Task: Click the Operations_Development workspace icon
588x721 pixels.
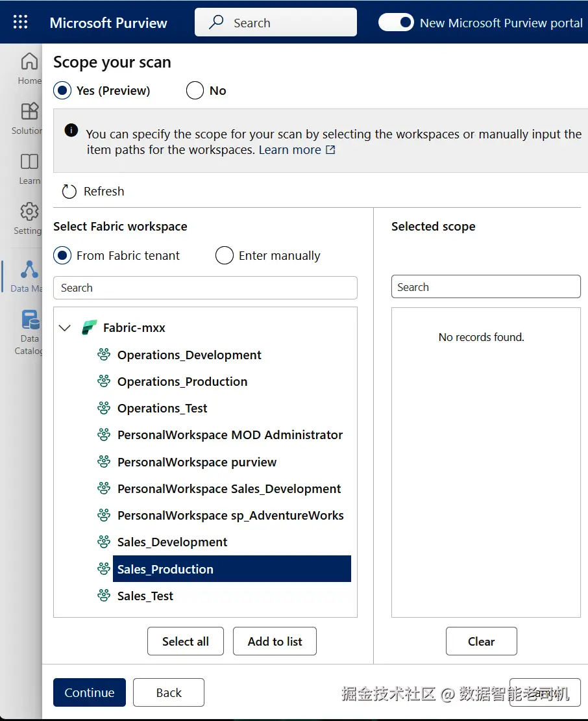Action: pyautogui.click(x=104, y=355)
